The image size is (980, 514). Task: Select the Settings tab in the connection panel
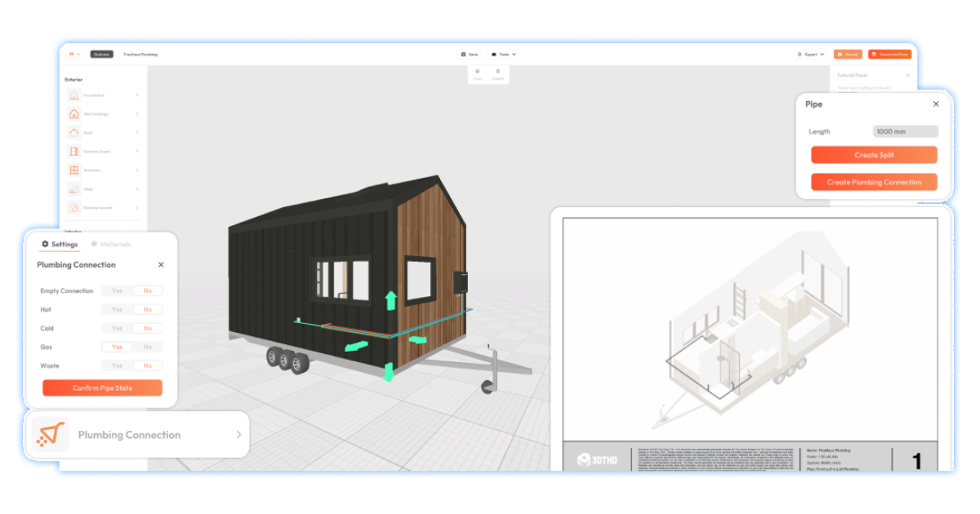click(59, 244)
